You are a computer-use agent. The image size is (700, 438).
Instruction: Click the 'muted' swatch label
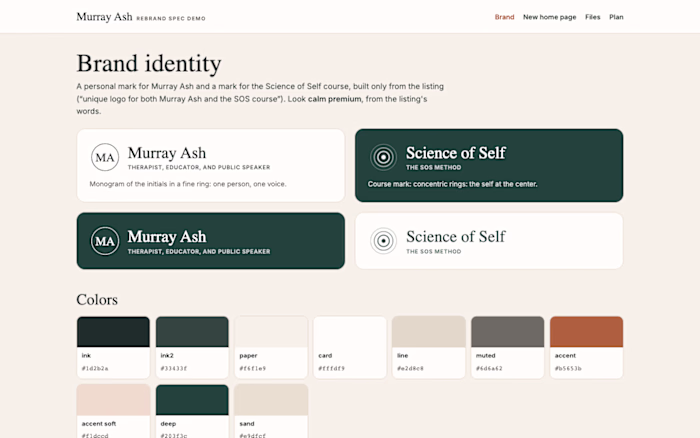[x=486, y=355]
